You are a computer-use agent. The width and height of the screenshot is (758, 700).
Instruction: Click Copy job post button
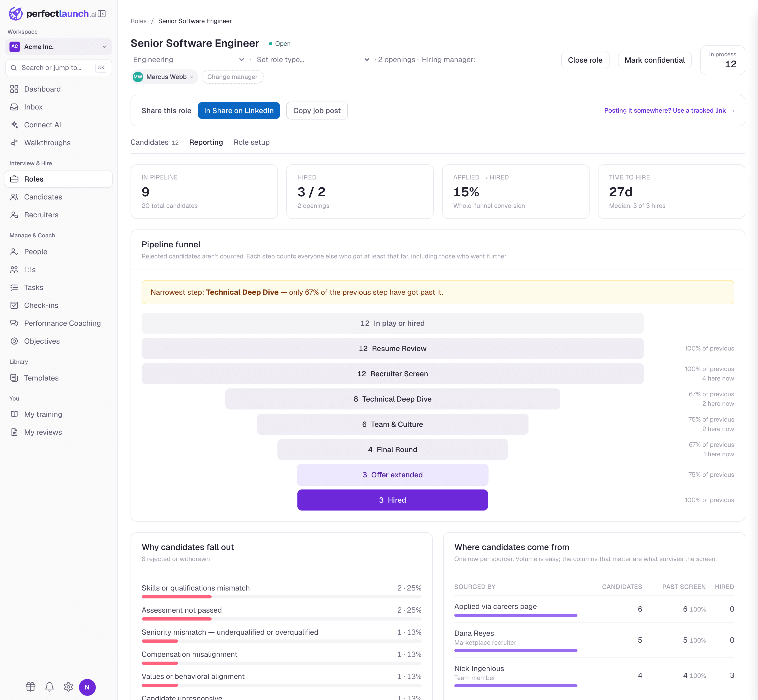[x=317, y=111]
